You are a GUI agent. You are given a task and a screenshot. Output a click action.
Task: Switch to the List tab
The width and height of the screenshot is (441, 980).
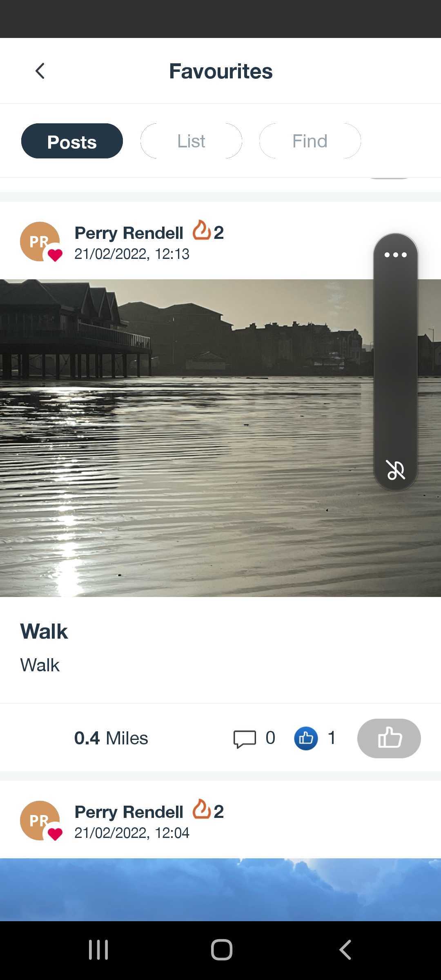pyautogui.click(x=191, y=141)
